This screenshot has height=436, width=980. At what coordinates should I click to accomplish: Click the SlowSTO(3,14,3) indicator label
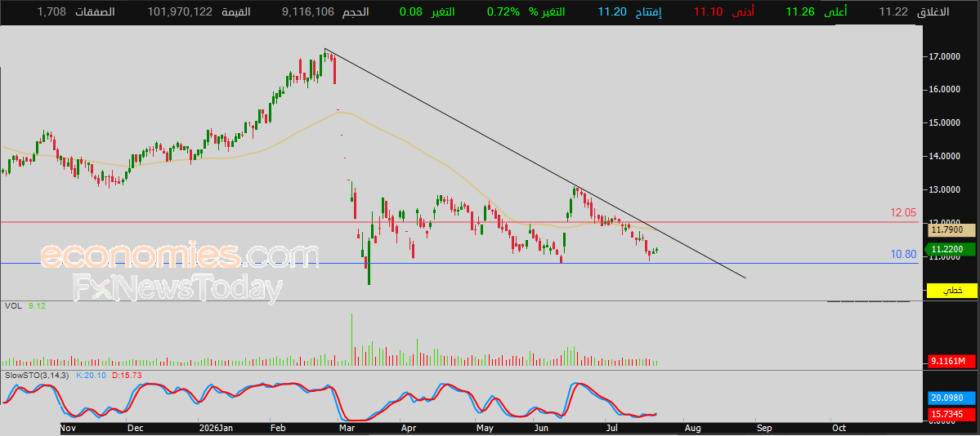38,376
